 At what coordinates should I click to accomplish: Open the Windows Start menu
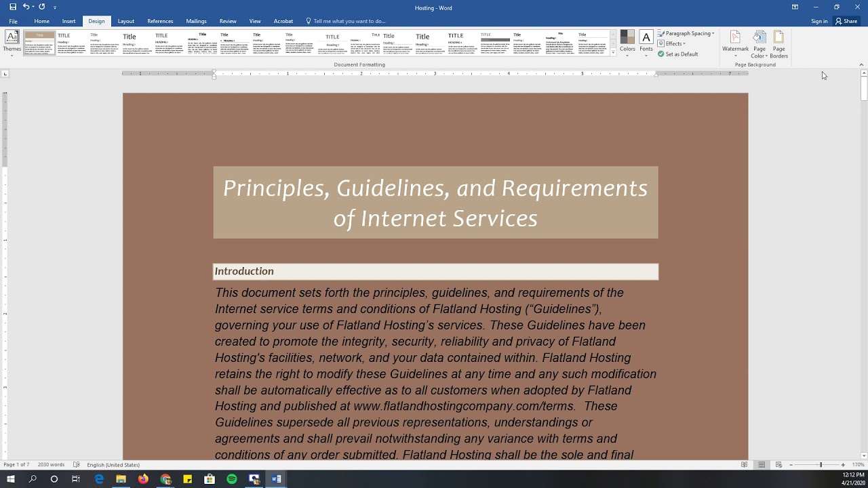coord(11,479)
